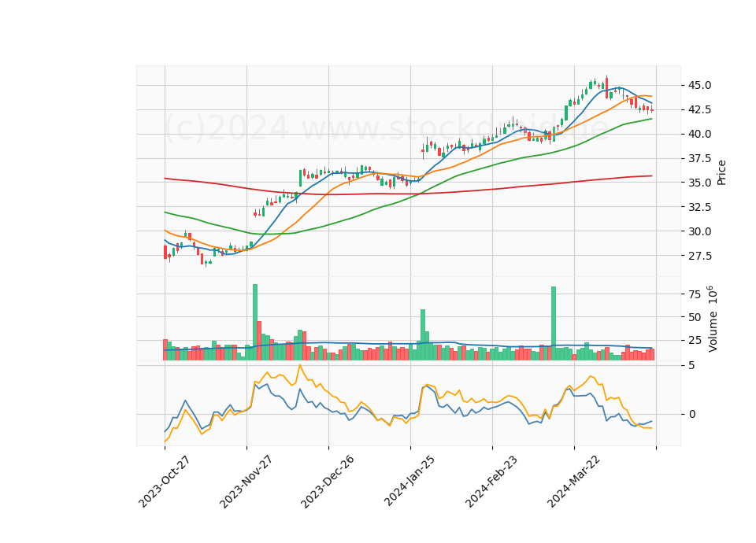Image resolution: width=756 pixels, height=543 pixels.
Task: Click the 25 volume tick label
Action: [x=695, y=341]
